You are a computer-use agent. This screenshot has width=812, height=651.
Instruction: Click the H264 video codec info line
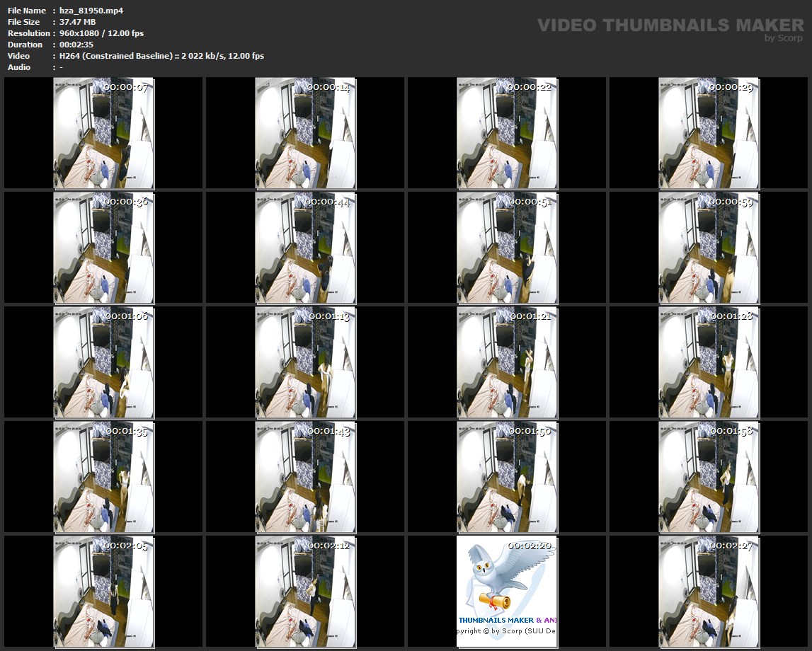161,56
